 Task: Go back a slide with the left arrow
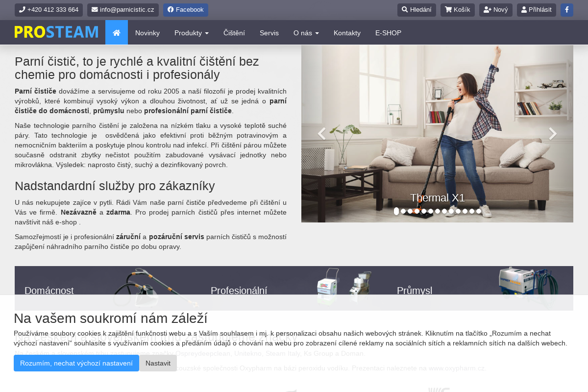(321, 133)
